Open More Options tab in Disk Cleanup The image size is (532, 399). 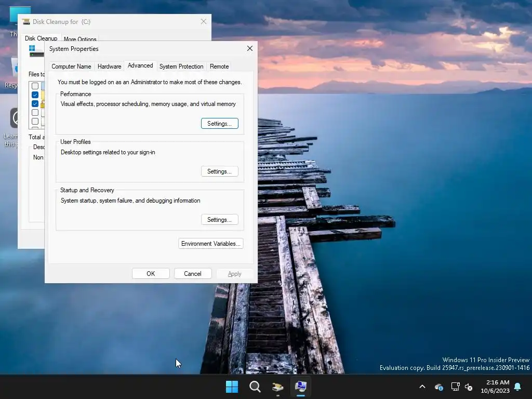coord(80,38)
